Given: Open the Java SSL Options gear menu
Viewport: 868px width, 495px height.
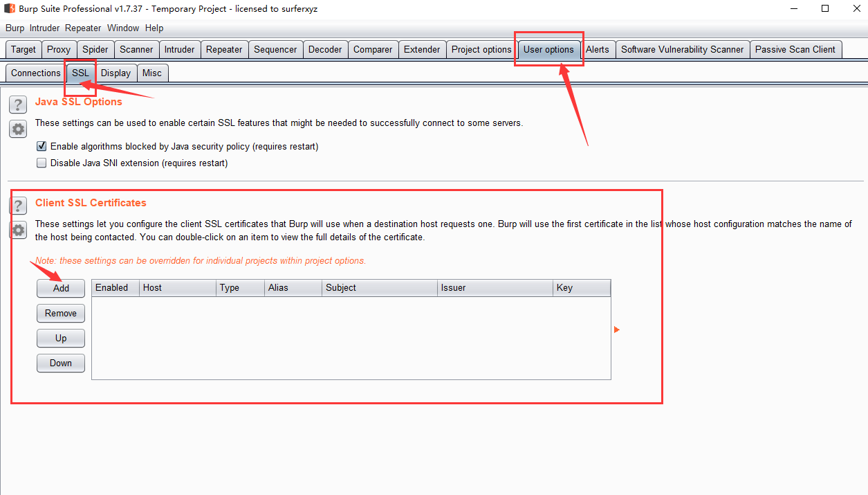Looking at the screenshot, I should click(x=18, y=129).
